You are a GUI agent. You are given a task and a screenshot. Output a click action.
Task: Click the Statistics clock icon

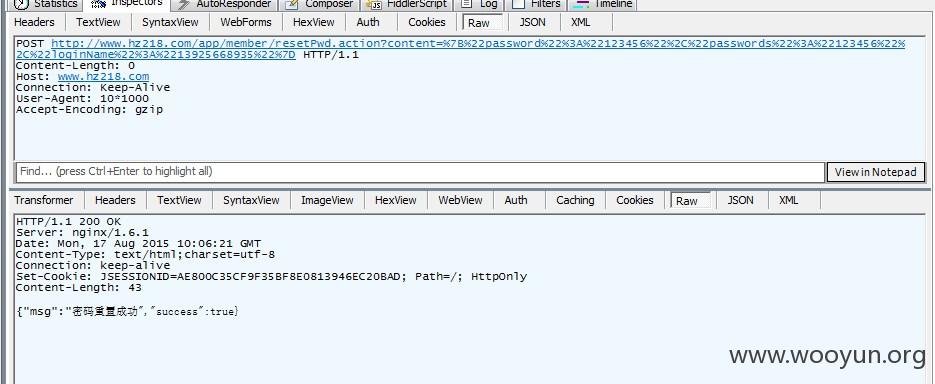[x=21, y=4]
